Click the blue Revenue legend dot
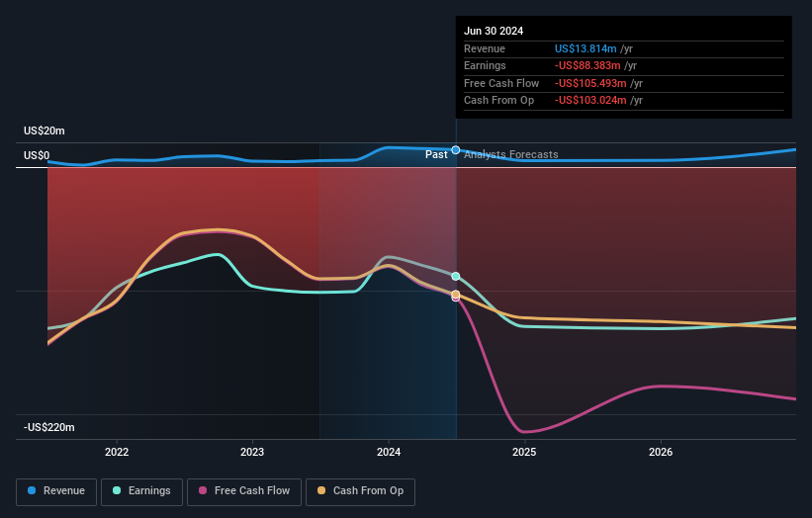Viewport: 812px width, 518px height. (32, 490)
